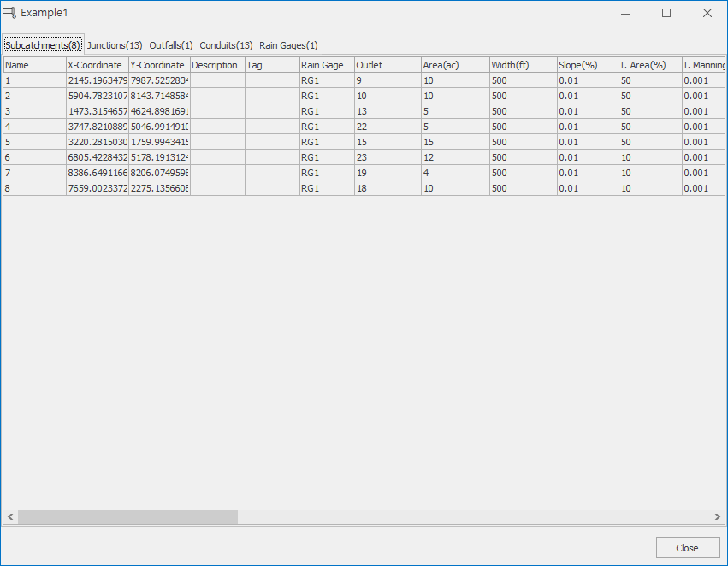Select Rain Gage RG1 in row 6
The image size is (728, 566).
click(x=327, y=156)
